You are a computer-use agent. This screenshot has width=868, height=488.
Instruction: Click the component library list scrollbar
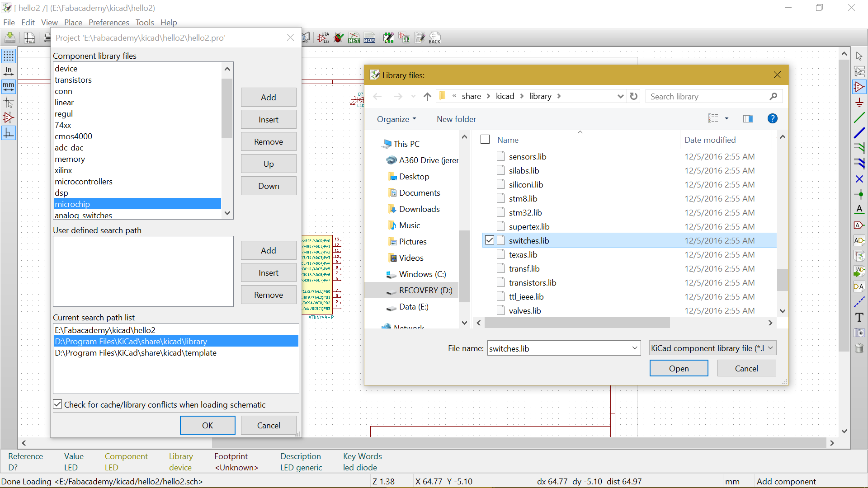[x=227, y=108]
